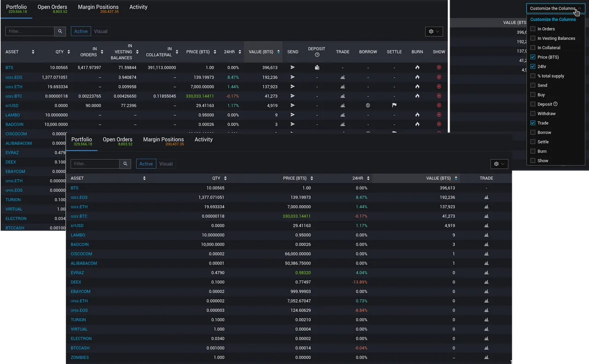Open deposit icon in the BTS row
The width and height of the screenshot is (589, 364).
[317, 68]
